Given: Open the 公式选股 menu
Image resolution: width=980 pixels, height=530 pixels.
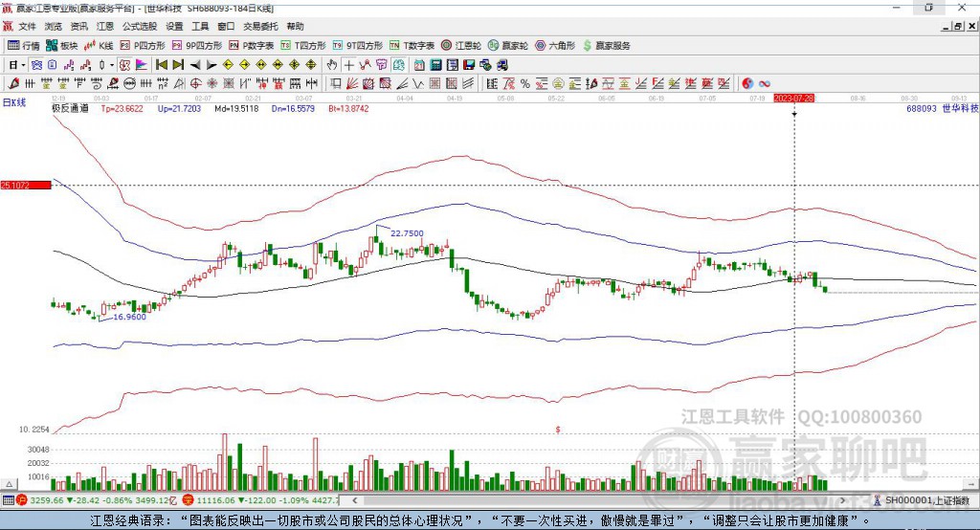Looking at the screenshot, I should point(140,26).
